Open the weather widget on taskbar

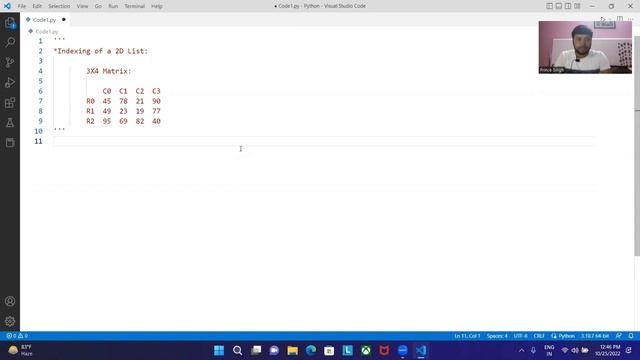coord(20,351)
